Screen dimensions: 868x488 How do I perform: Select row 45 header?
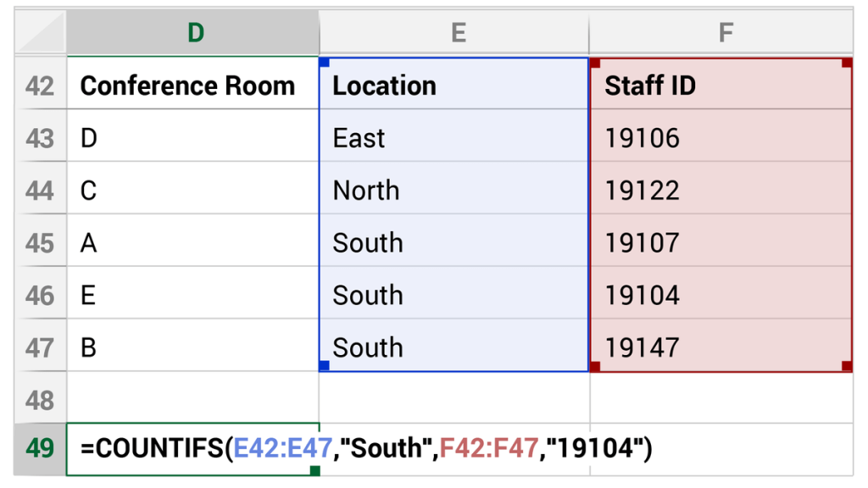pyautogui.click(x=40, y=243)
